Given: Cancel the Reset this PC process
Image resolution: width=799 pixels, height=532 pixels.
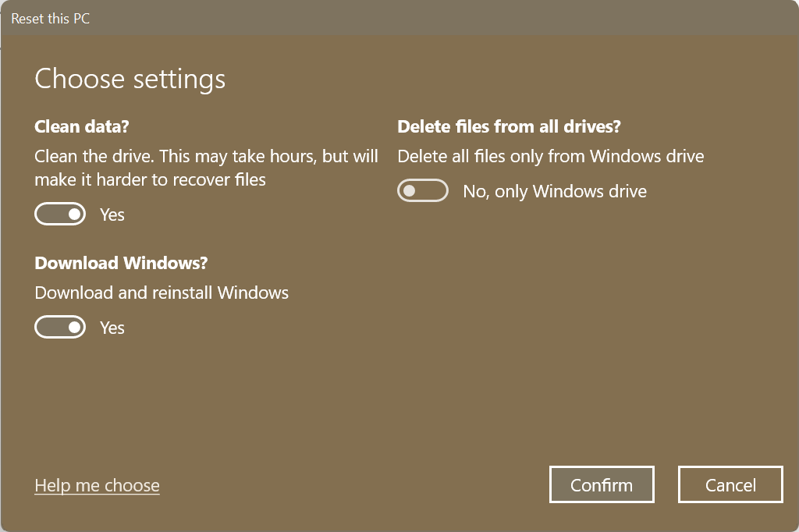Looking at the screenshot, I should (730, 484).
